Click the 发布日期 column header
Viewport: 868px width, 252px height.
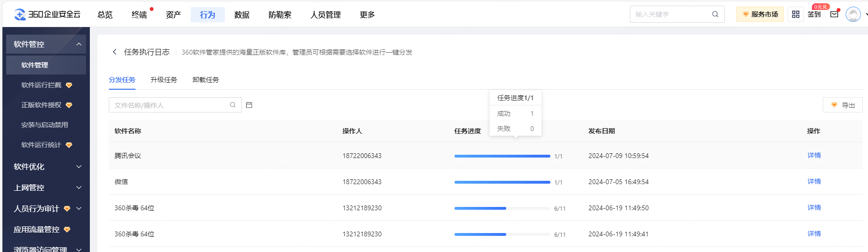[602, 131]
